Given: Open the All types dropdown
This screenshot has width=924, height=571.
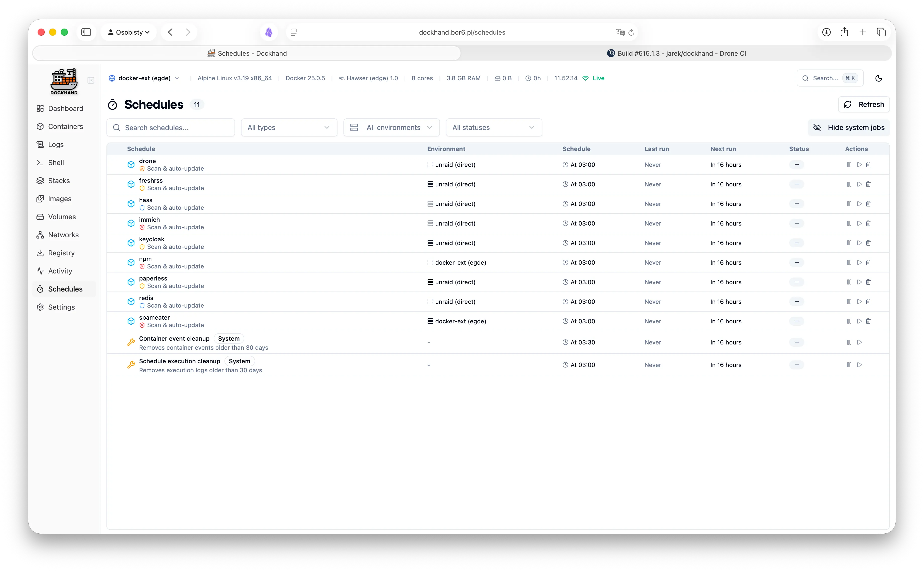Looking at the screenshot, I should [289, 128].
